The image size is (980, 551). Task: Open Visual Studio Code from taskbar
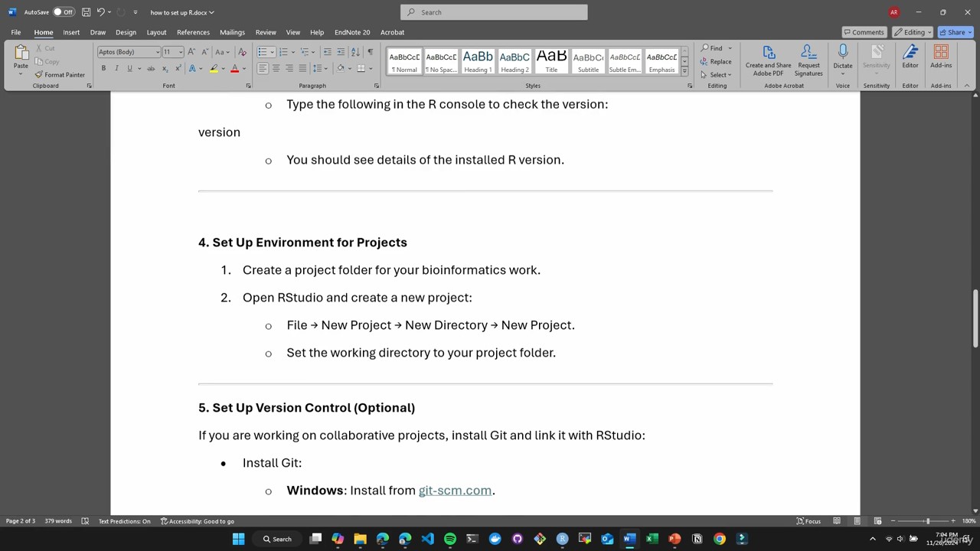(427, 539)
